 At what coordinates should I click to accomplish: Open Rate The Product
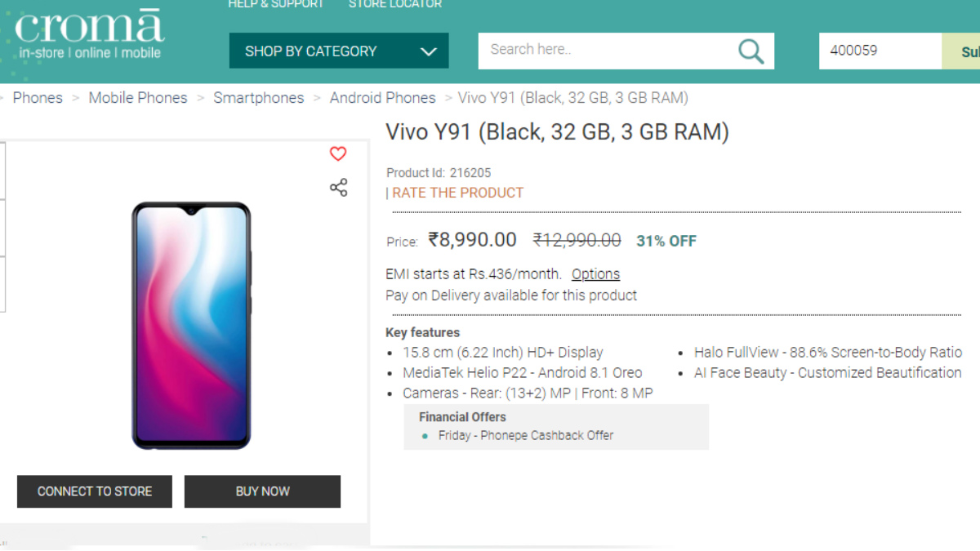[x=457, y=193]
